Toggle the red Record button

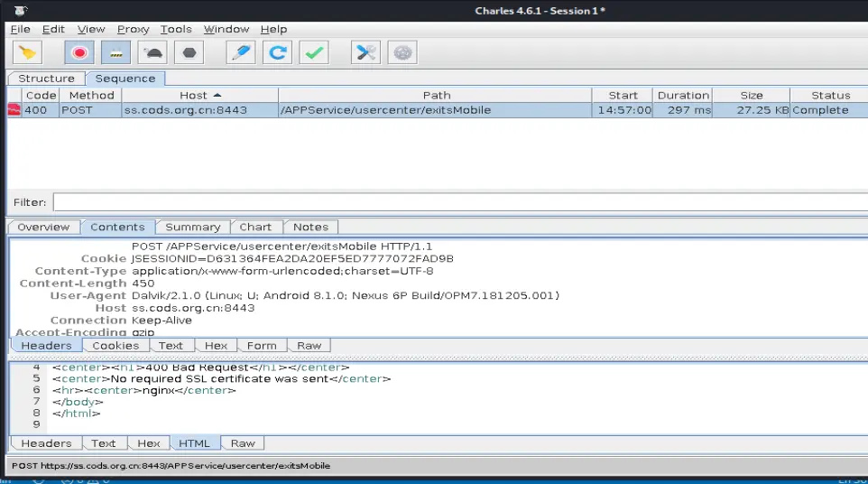(79, 52)
